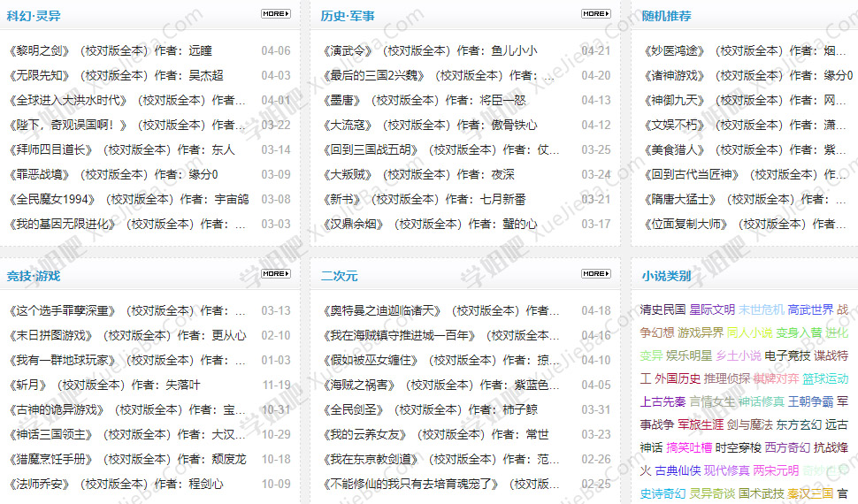Open MORE button for 科幻·灵异 section
Screen dimensions: 858x504
tap(276, 13)
